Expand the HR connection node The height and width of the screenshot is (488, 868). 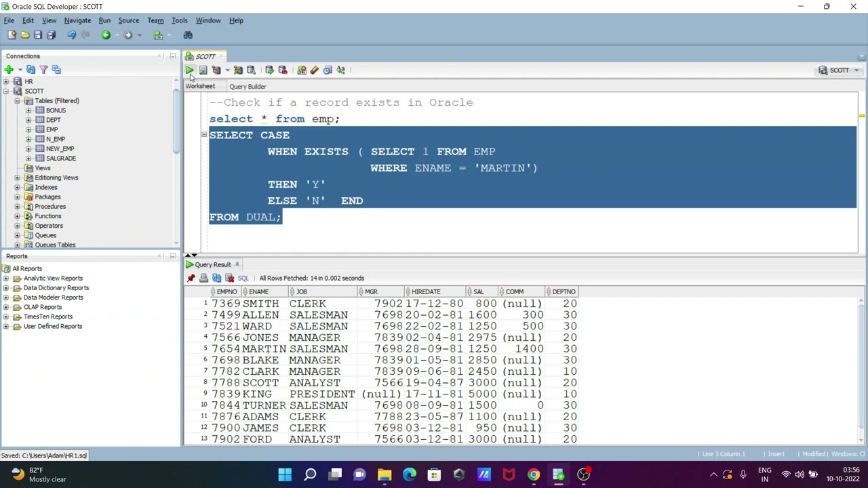pos(6,81)
